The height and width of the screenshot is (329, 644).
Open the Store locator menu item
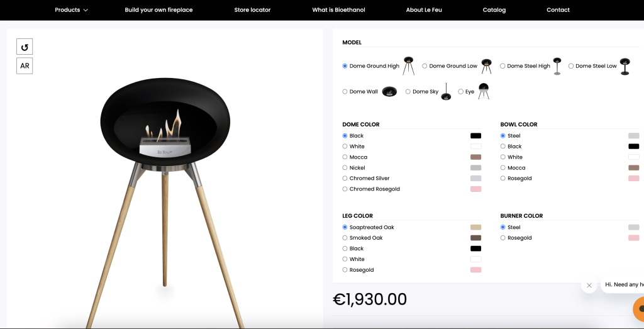click(252, 10)
